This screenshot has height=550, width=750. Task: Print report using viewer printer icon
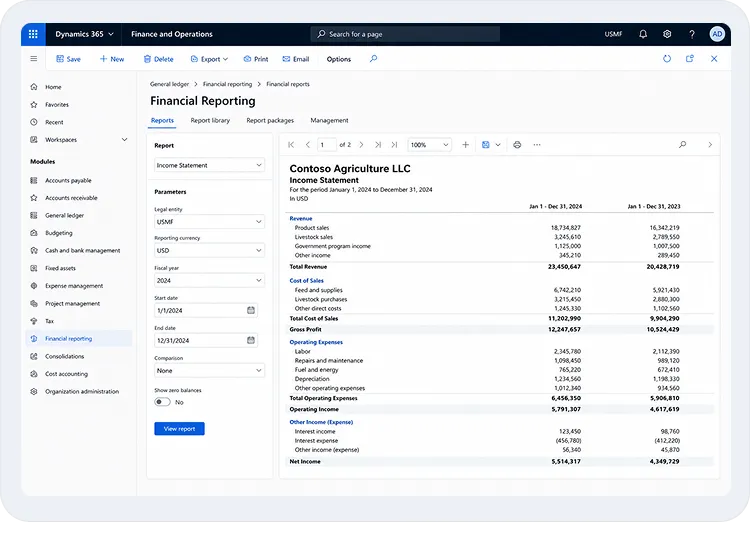coord(517,144)
